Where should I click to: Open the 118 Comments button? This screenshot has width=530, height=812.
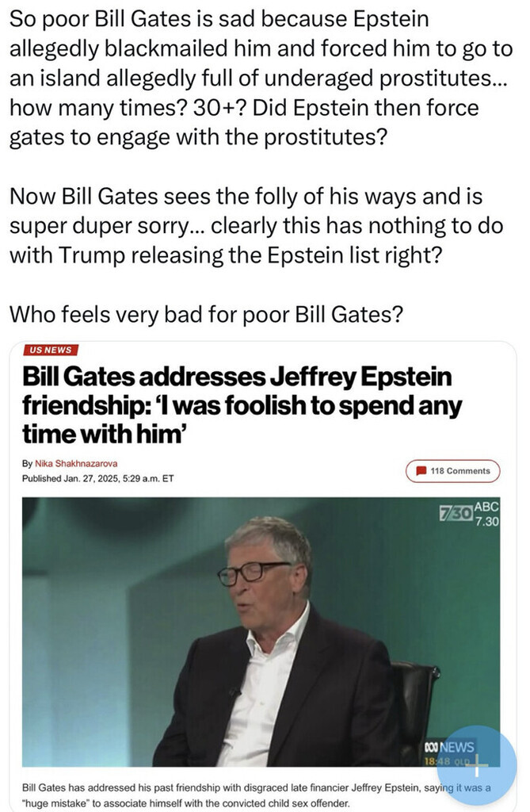(x=453, y=471)
